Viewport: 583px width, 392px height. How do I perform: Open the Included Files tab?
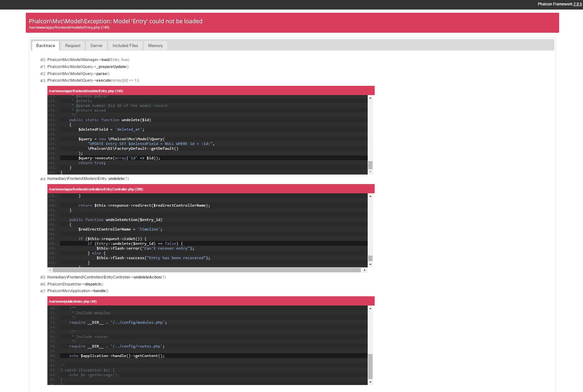pos(125,45)
